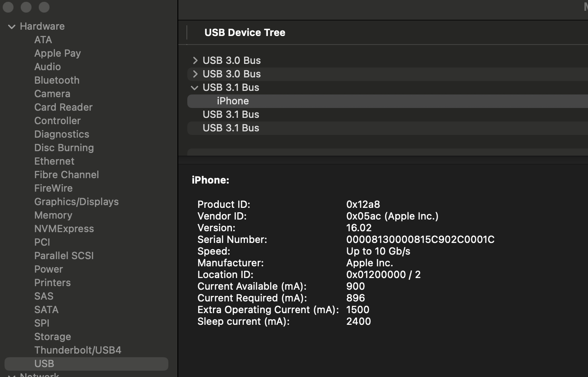
Task: Select ATA in the sidebar
Action: point(43,40)
